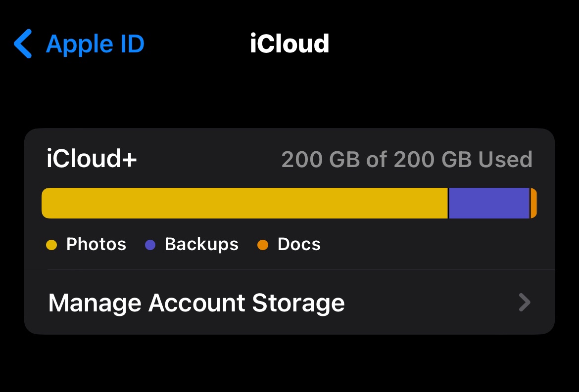Image resolution: width=579 pixels, height=392 pixels.
Task: Click the yellow Photos segment of storage bar
Action: point(244,203)
